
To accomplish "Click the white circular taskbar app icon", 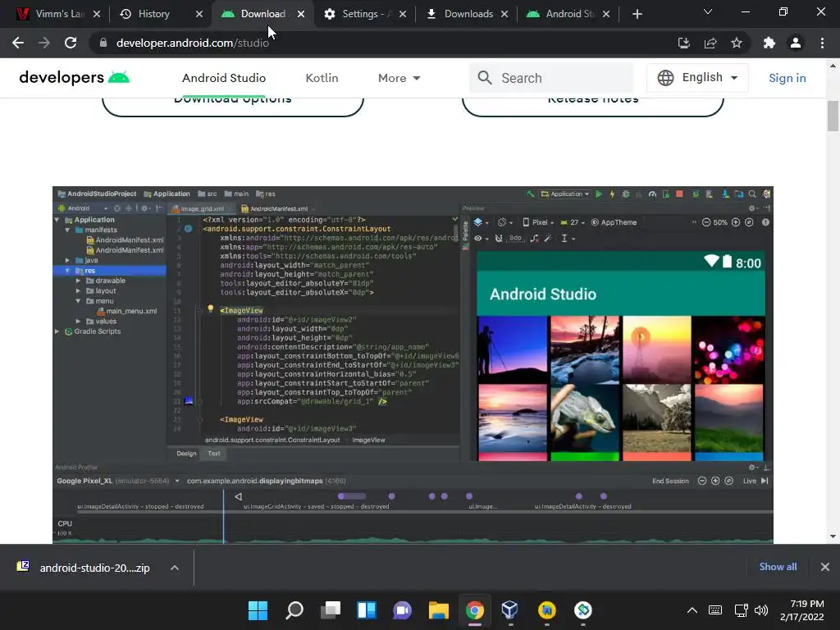I will (583, 610).
